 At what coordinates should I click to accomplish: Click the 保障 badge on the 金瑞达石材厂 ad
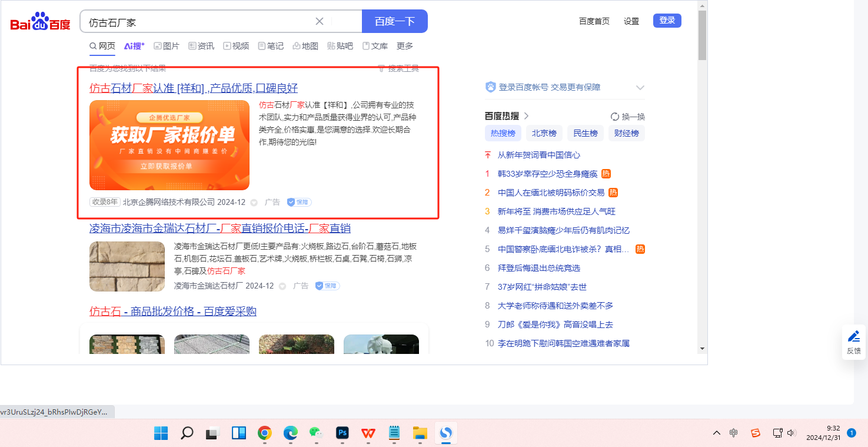point(327,286)
